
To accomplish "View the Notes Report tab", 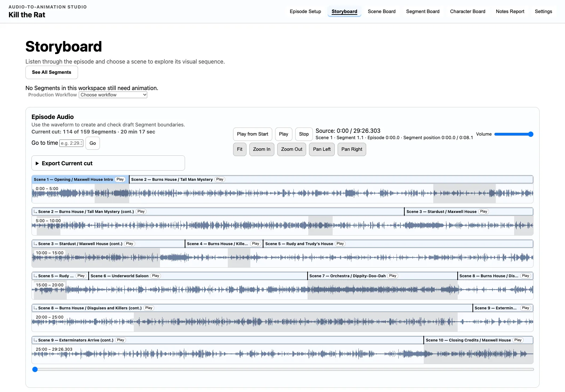I will [510, 11].
